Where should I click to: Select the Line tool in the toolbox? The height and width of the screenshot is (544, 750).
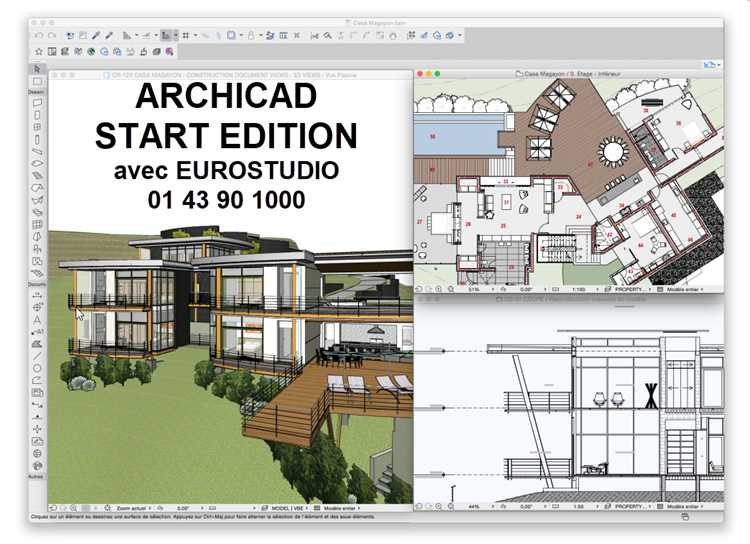pyautogui.click(x=37, y=356)
